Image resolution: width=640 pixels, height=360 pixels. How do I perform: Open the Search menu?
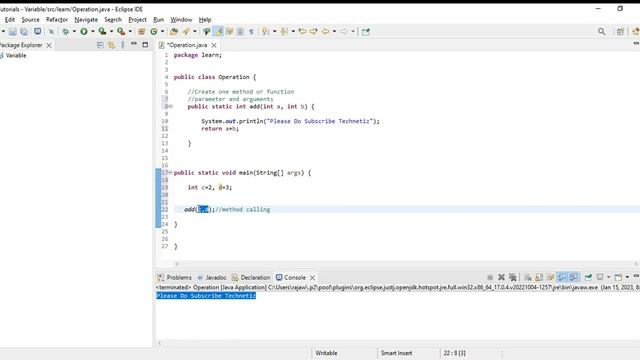(113, 20)
